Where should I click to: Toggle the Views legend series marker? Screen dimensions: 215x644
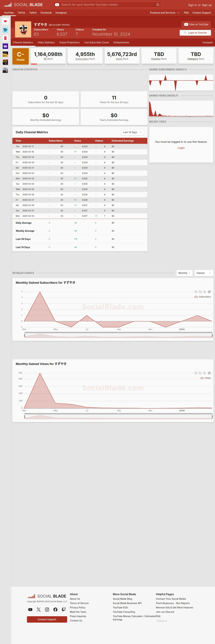click(x=202, y=378)
